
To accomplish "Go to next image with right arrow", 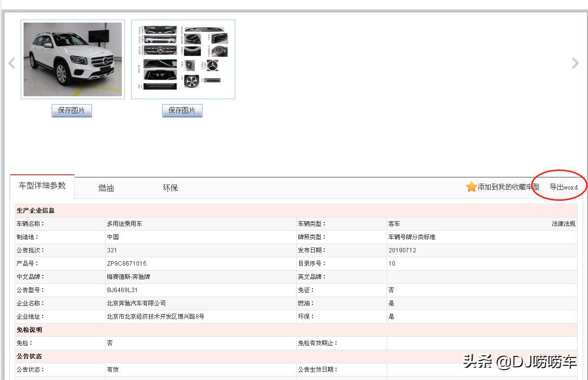I will pos(575,63).
